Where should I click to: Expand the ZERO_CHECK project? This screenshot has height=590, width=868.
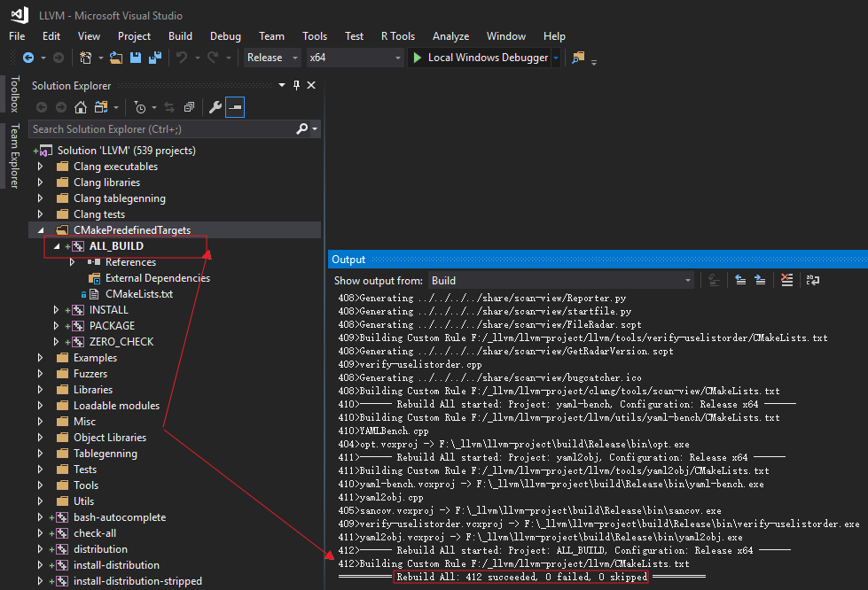tap(57, 342)
